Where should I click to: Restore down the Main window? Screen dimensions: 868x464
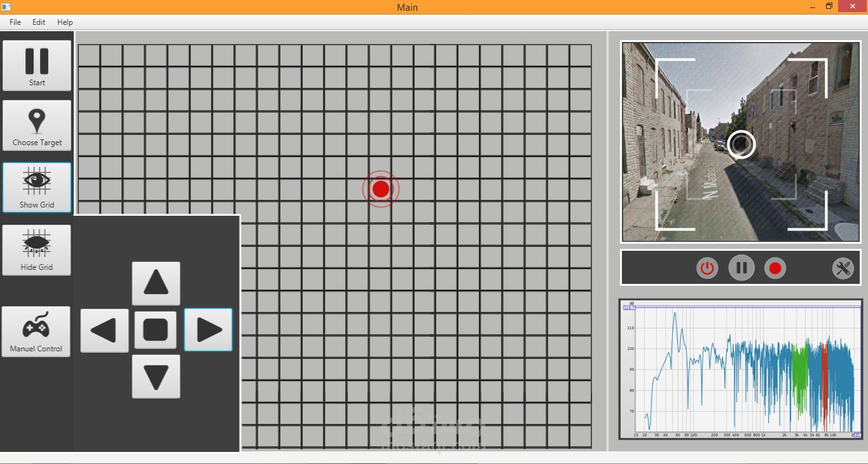[x=829, y=6]
